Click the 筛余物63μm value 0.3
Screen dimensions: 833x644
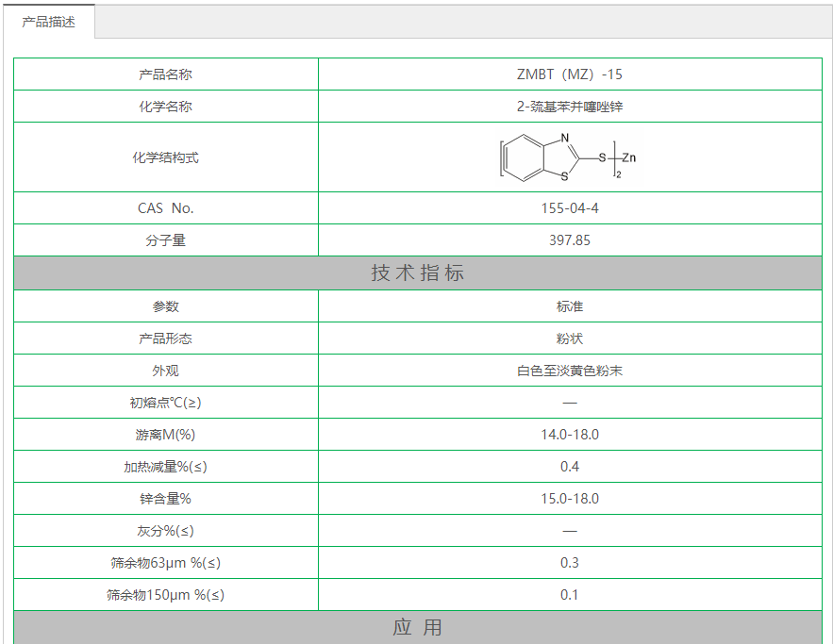click(569, 563)
